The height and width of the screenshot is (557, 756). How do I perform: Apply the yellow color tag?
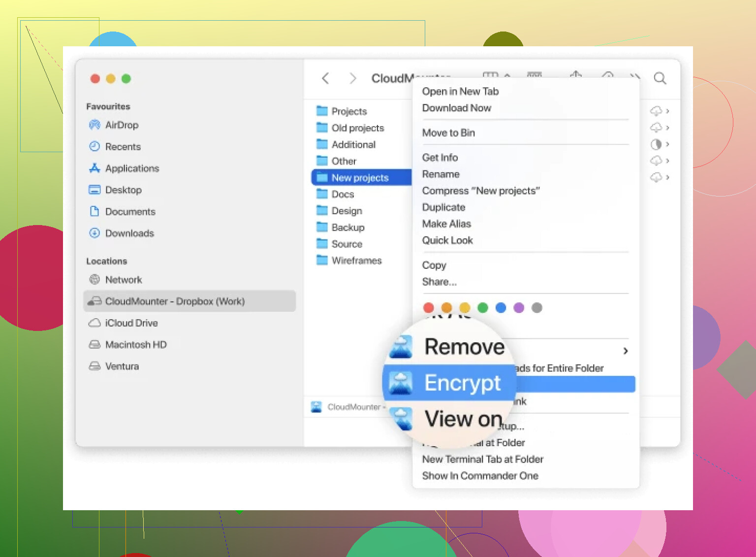click(x=465, y=308)
